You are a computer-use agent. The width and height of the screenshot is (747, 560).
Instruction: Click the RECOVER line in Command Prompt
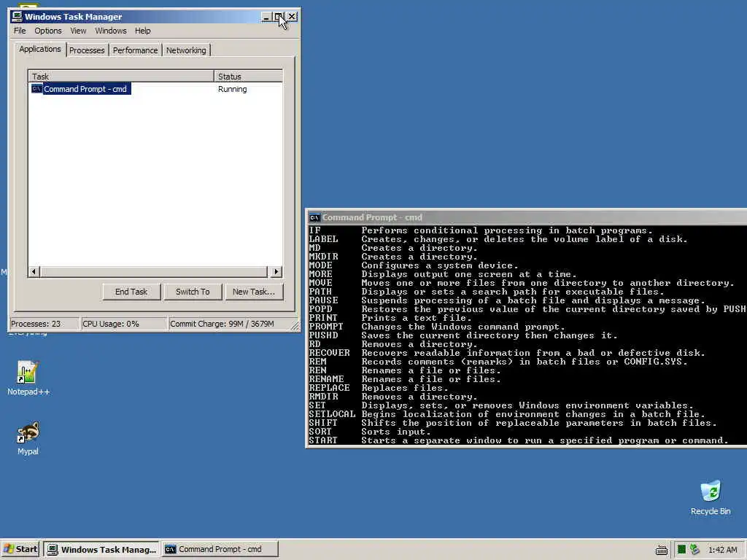tap(507, 353)
